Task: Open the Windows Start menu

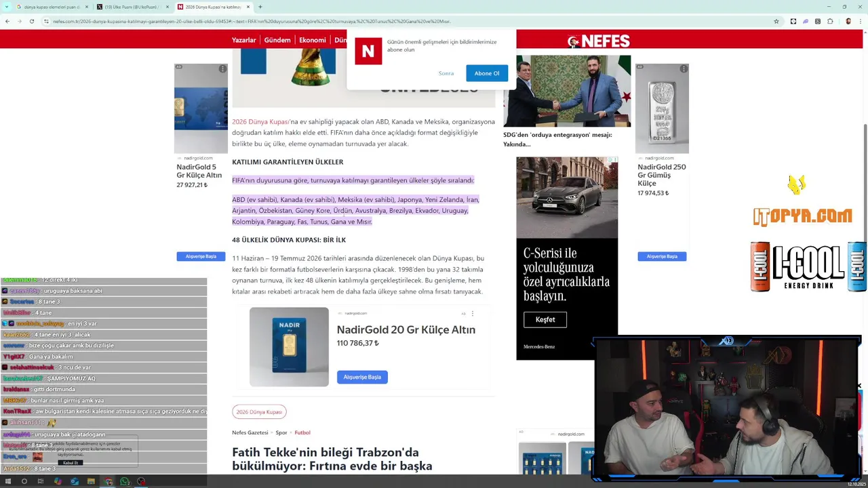Action: point(7,481)
